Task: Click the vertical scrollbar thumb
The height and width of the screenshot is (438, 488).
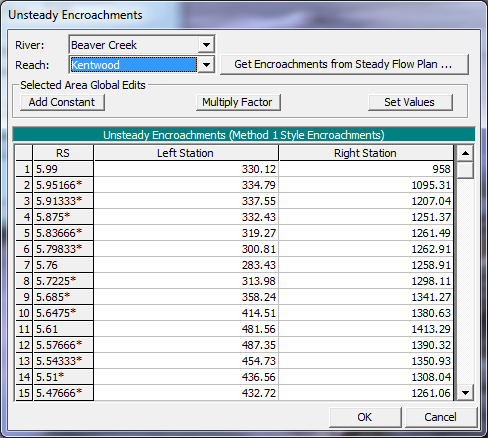Action: click(465, 170)
